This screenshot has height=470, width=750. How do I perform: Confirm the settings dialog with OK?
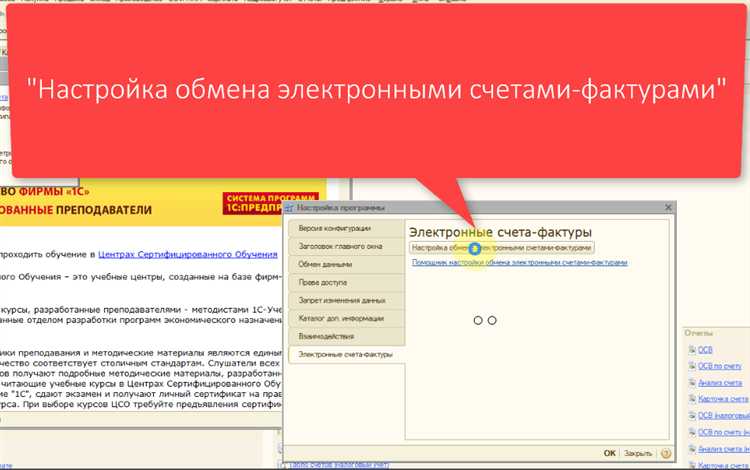[609, 453]
